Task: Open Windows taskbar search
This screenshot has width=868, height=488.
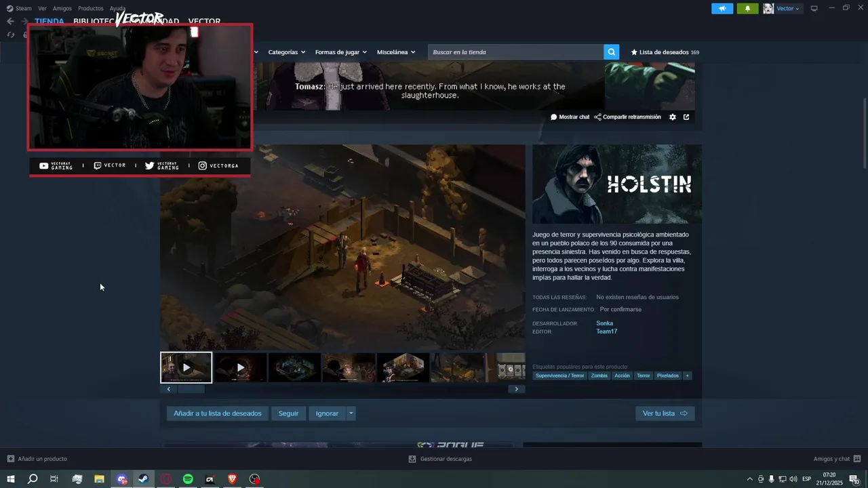Action: pos(33,479)
